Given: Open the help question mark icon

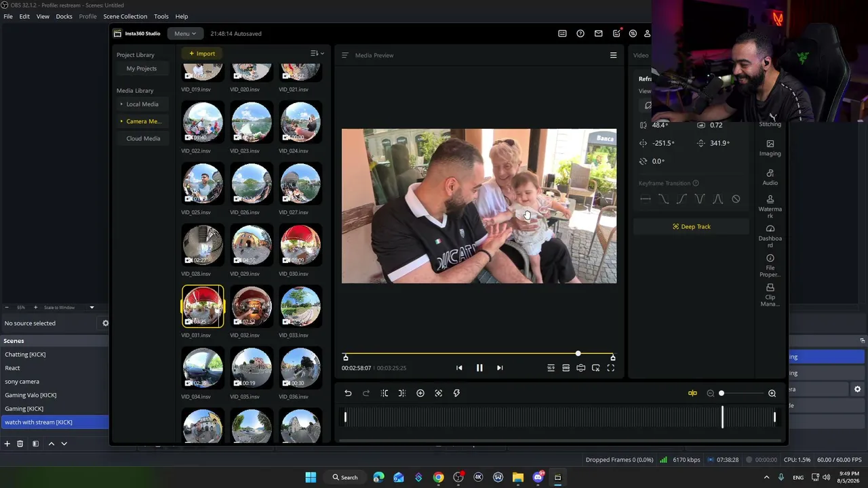Looking at the screenshot, I should click(x=580, y=33).
